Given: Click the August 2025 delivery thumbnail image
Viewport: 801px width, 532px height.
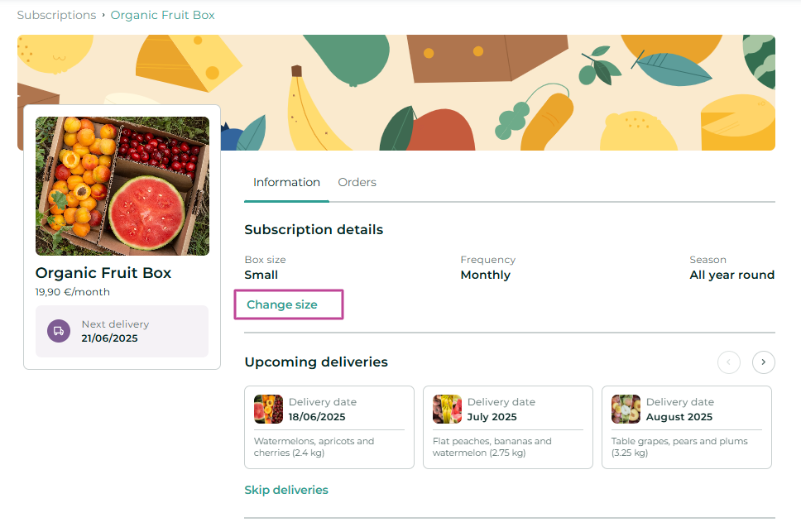Looking at the screenshot, I should click(626, 409).
